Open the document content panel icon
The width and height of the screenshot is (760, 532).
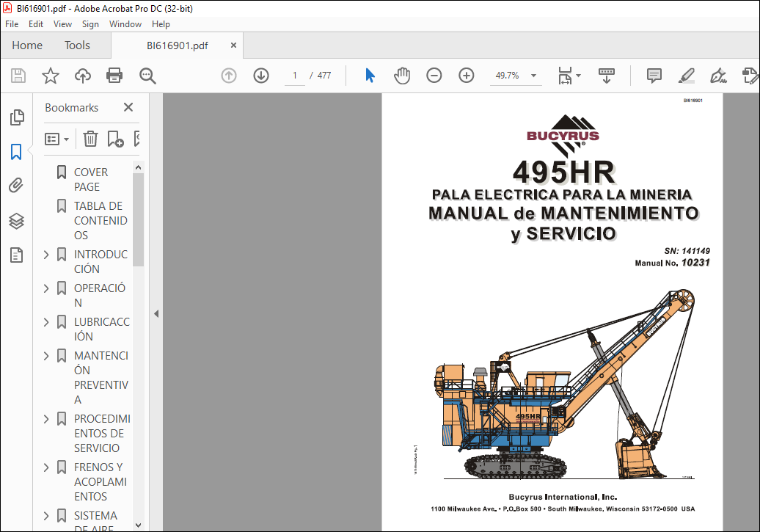tap(16, 255)
